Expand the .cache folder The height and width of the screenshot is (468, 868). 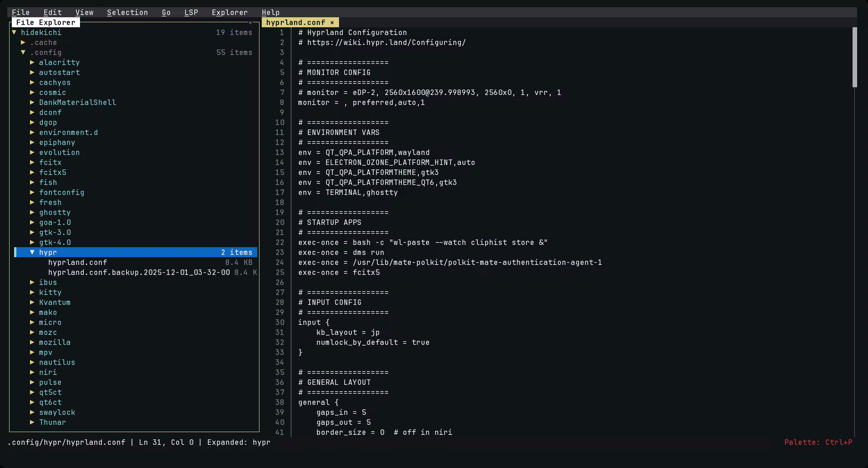23,42
